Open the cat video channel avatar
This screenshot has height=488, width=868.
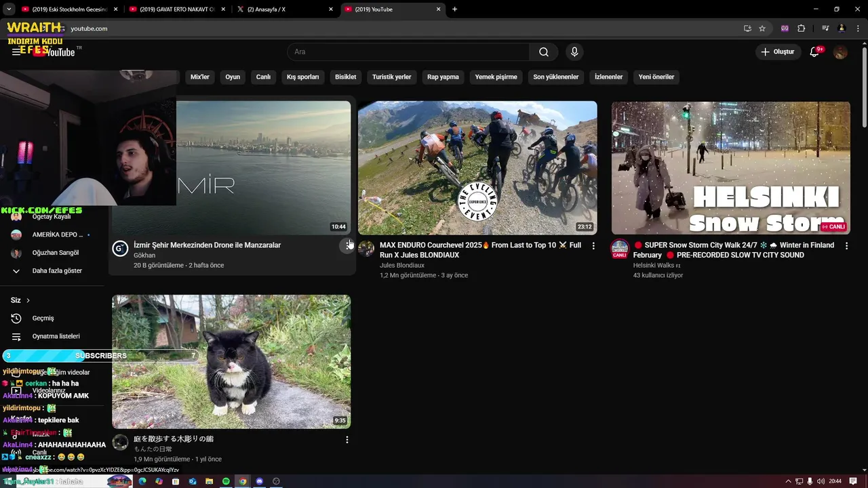pos(120,443)
